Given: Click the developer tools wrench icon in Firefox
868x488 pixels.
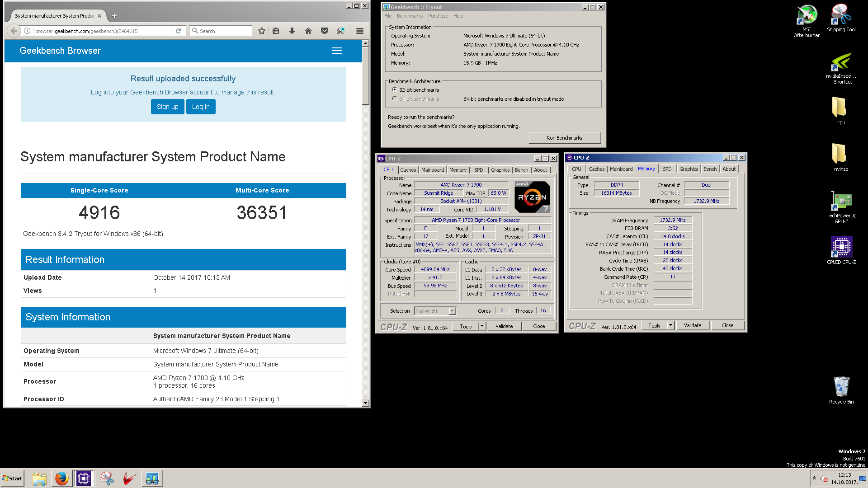Looking at the screenshot, I should 341,31.
